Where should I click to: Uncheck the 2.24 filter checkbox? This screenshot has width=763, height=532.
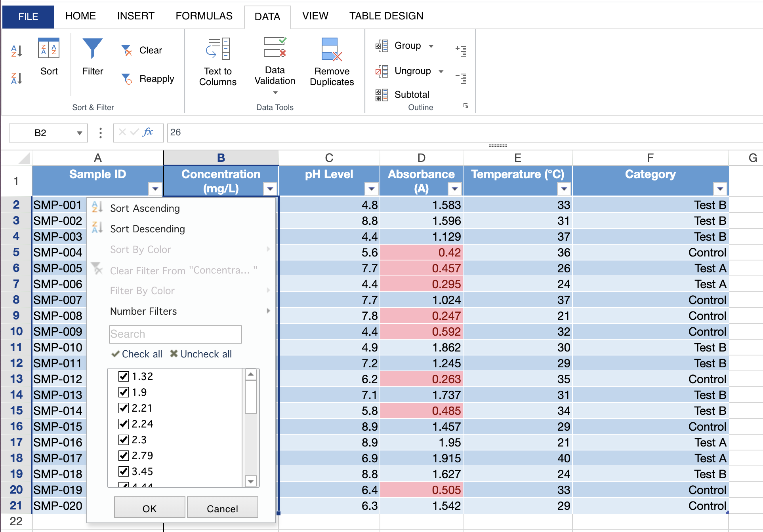click(124, 424)
